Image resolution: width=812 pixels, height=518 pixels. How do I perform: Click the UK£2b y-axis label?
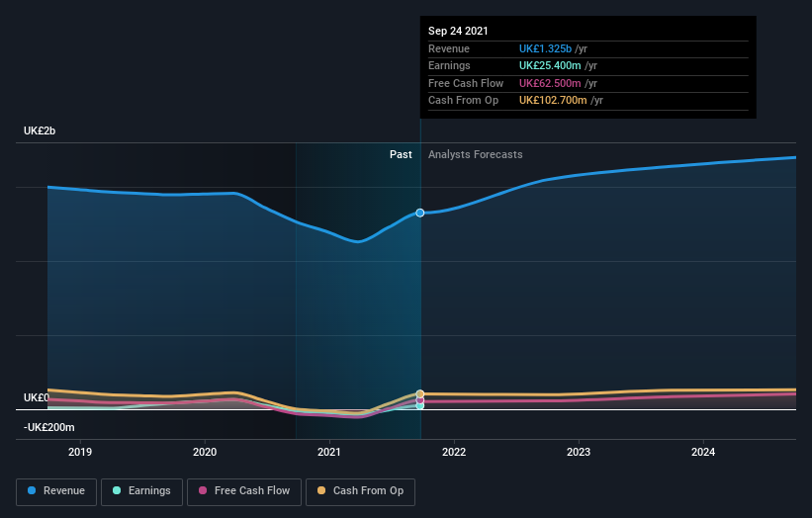point(40,130)
